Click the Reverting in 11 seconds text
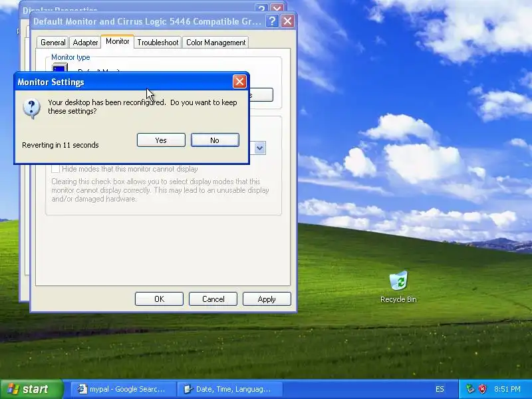 [x=61, y=145]
